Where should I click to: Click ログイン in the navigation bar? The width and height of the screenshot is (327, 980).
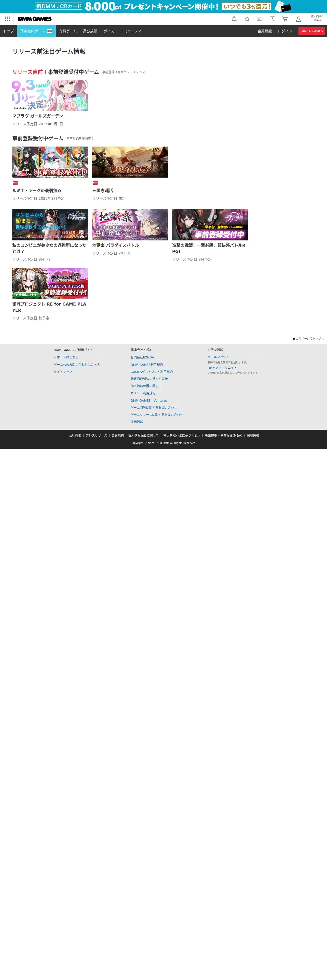[285, 31]
